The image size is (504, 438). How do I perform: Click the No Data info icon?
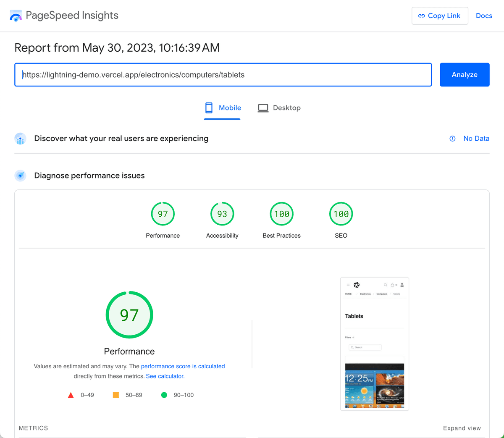click(452, 139)
